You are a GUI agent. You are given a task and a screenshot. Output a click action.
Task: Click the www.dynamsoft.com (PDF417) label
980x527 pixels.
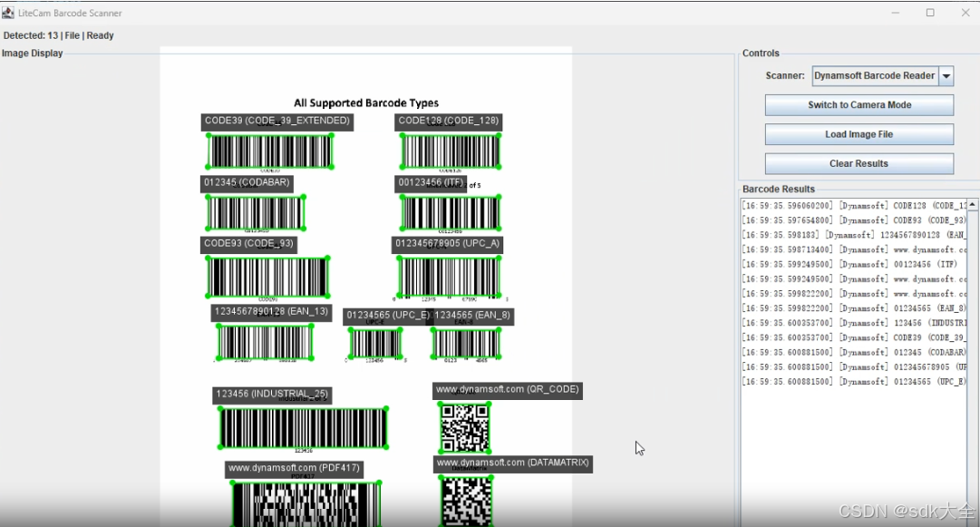(294, 469)
